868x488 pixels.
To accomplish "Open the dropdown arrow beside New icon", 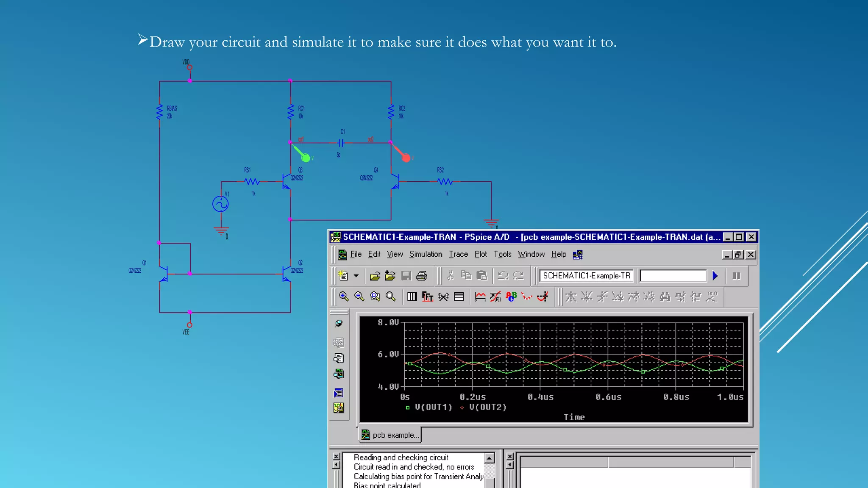I will pyautogui.click(x=356, y=276).
